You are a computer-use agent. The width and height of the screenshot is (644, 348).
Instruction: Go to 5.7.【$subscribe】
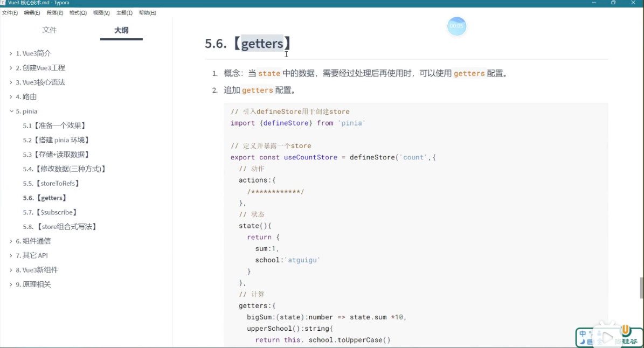(x=50, y=212)
